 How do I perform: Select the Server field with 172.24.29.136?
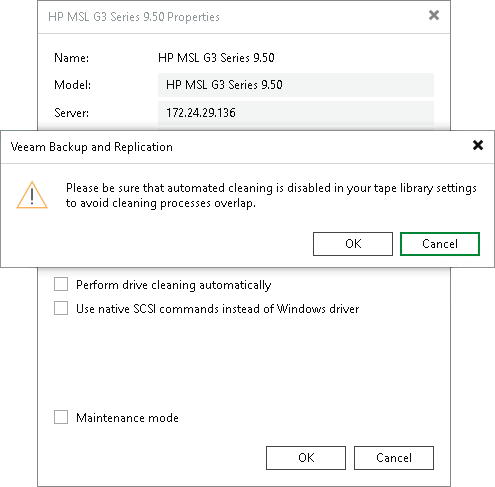[296, 113]
